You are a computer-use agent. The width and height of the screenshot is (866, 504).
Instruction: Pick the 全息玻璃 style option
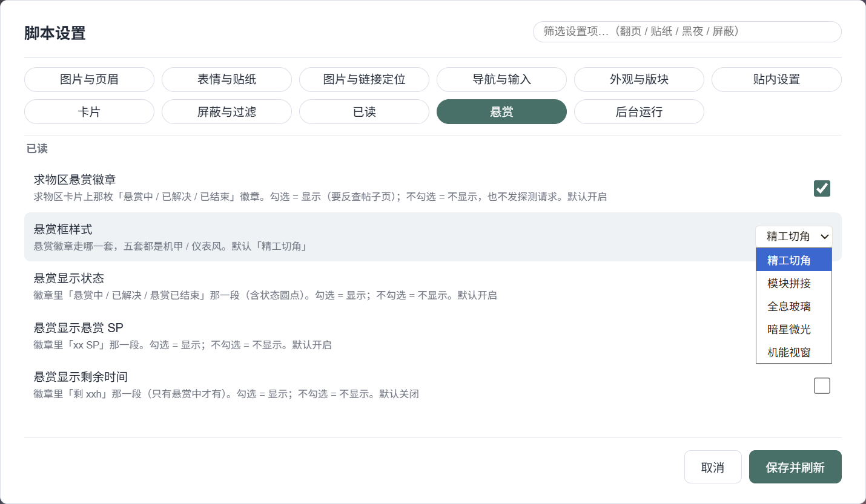(x=794, y=306)
